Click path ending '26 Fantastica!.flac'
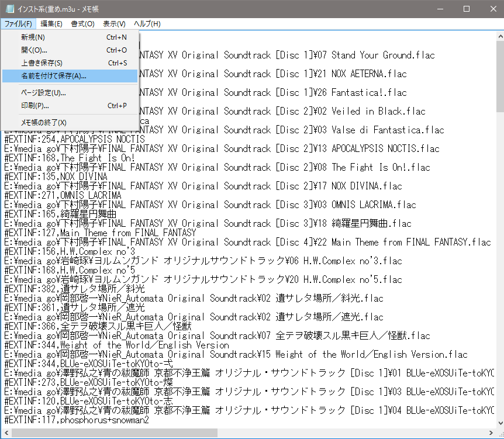The height and width of the screenshot is (439, 504). click(x=273, y=92)
